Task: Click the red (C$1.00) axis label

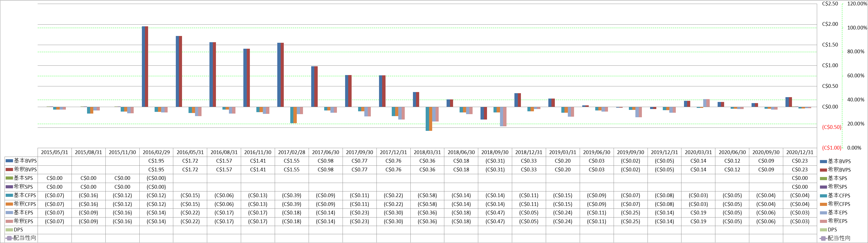Action: click(x=832, y=148)
